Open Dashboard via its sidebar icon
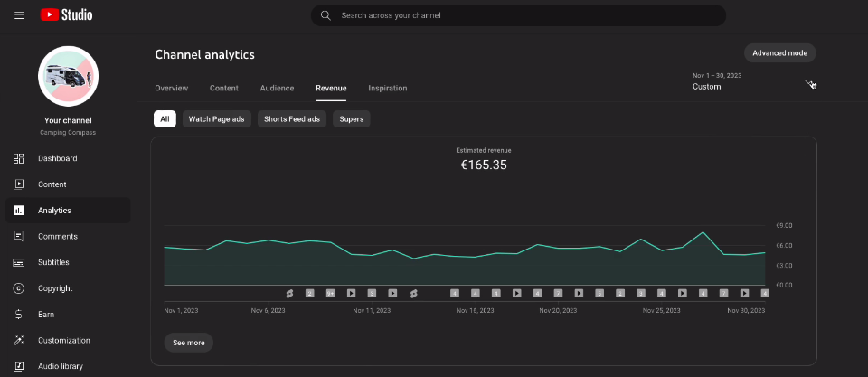This screenshot has width=868, height=377. tap(18, 158)
